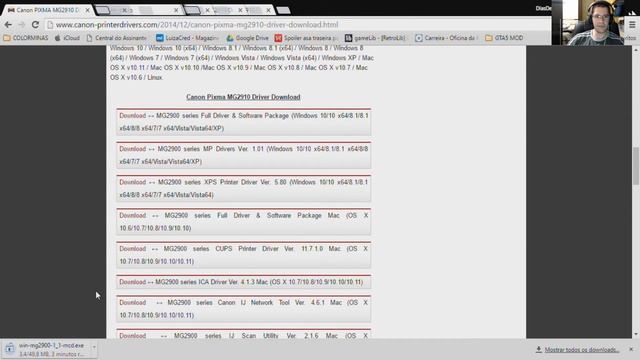Screen dimensions: 640x360
Task: Download MG2900 Full Driver & Software Package for Windows
Action: tap(132, 116)
